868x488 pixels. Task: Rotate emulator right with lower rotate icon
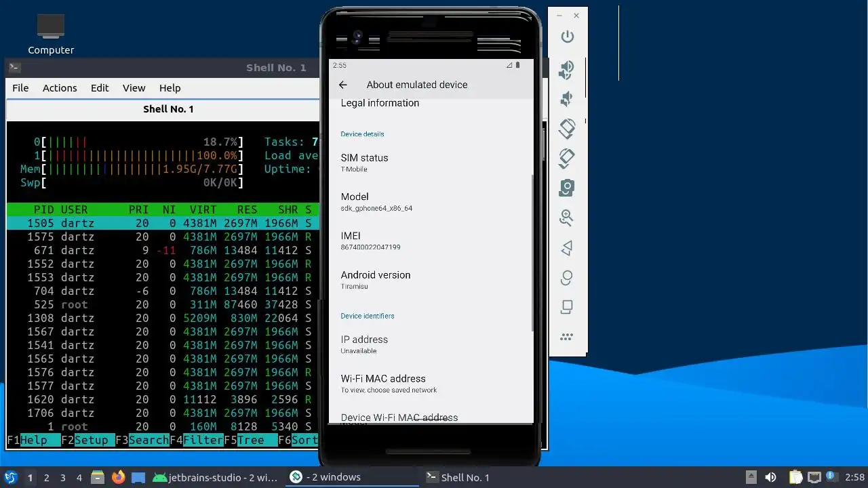coord(567,158)
